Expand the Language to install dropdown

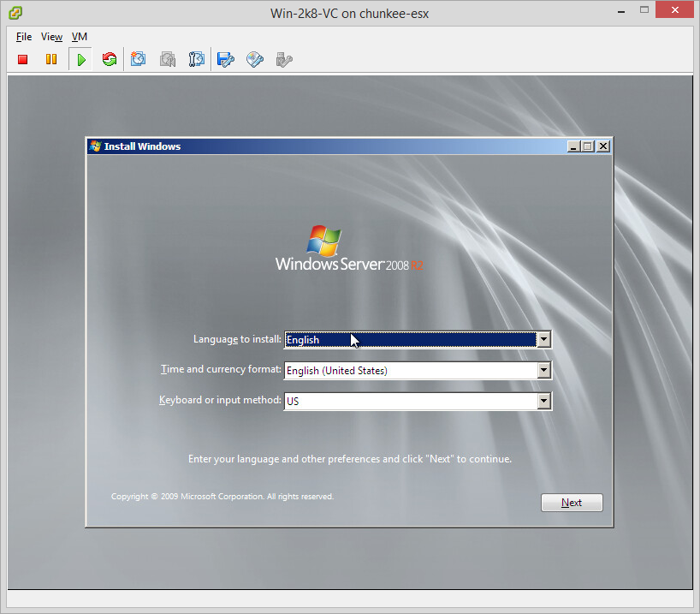coord(543,340)
